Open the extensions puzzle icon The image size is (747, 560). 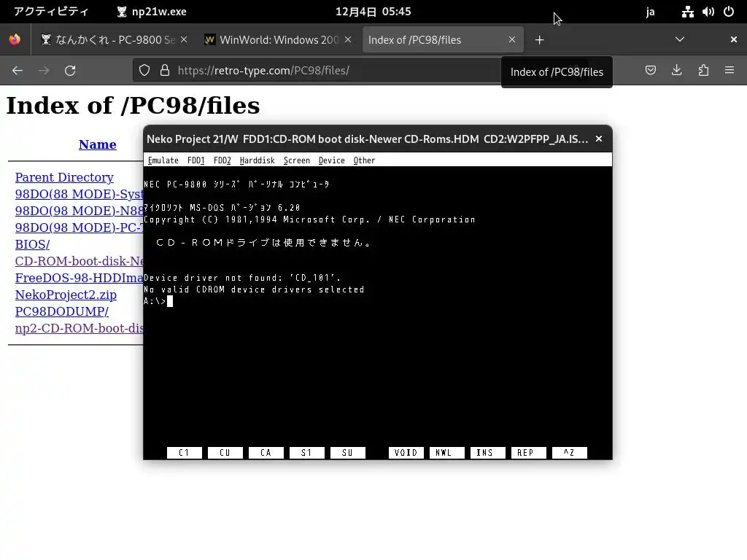click(x=703, y=71)
